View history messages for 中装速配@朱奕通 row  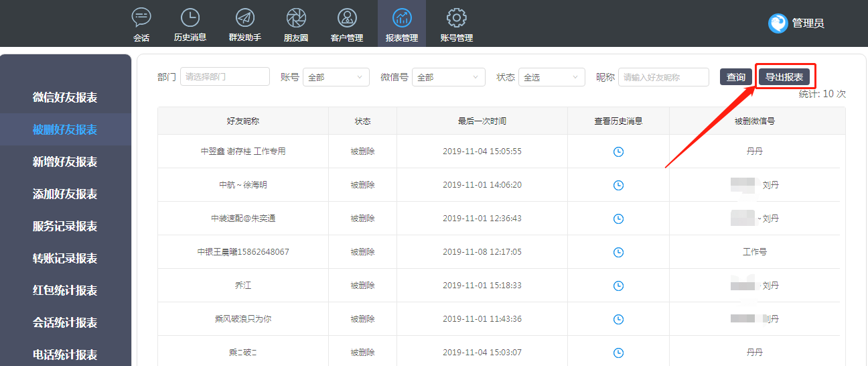click(x=618, y=219)
